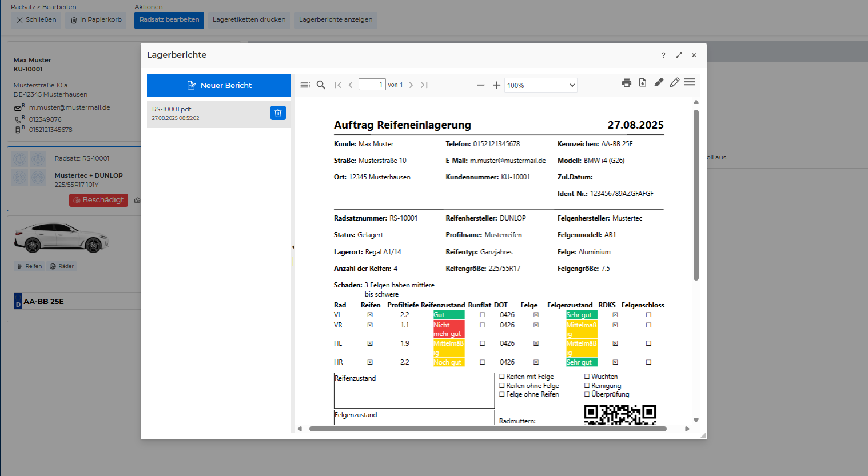868x476 pixels.
Task: Click the VL row Runflat checkbox
Action: click(483, 315)
